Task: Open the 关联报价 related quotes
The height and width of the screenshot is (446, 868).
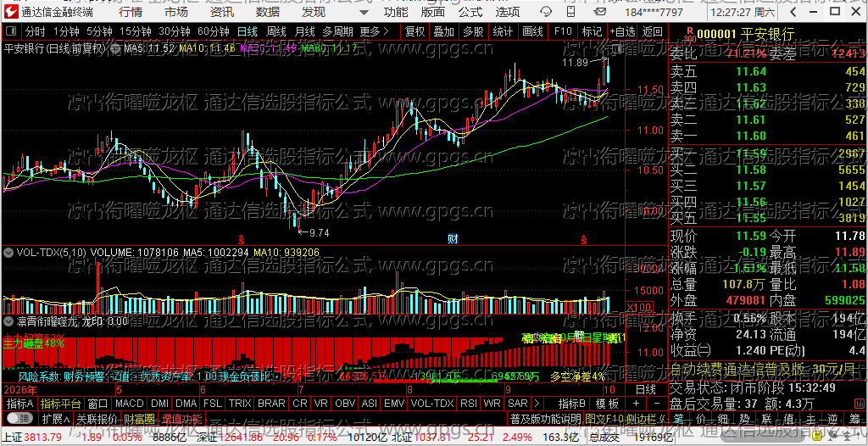Action: [97, 418]
